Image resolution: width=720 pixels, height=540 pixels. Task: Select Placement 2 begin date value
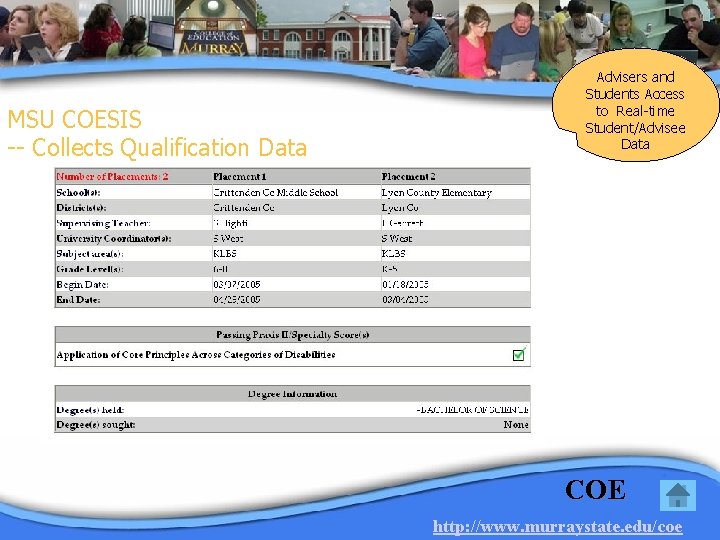(405, 285)
